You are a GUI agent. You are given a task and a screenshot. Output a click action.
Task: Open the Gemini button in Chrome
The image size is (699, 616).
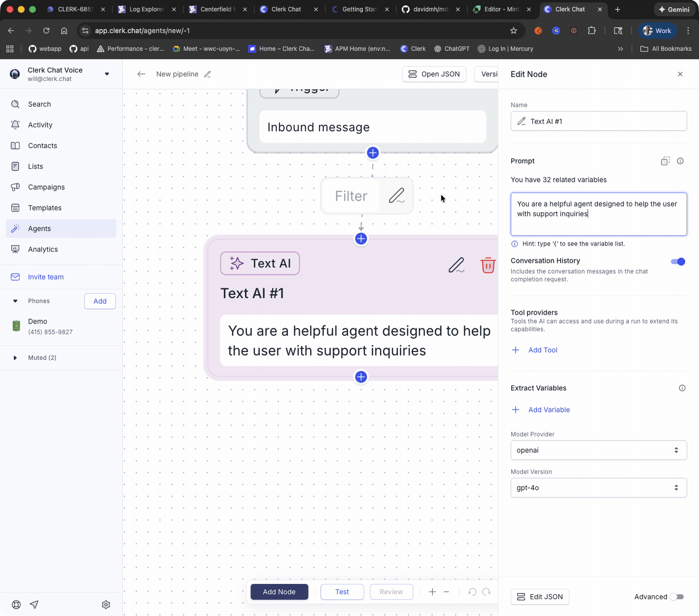point(674,9)
